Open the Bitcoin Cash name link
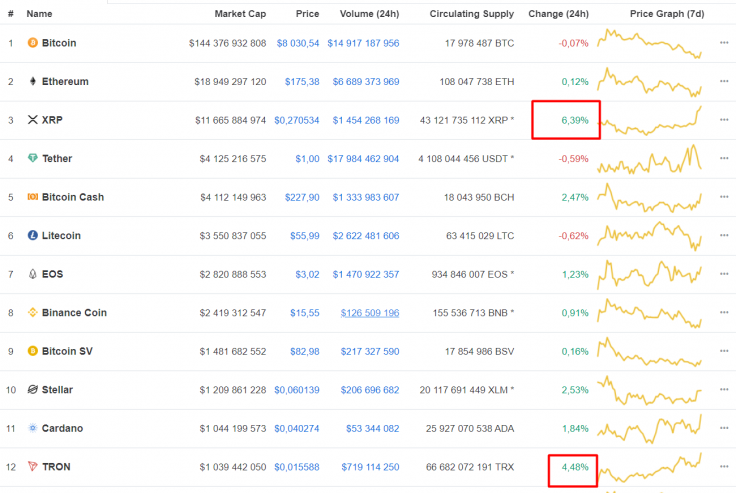 pyautogui.click(x=73, y=197)
